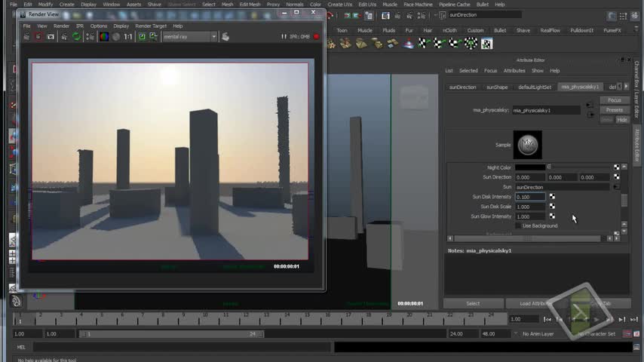Image resolution: width=644 pixels, height=362 pixels.
Task: Click the 1:1 real size icon
Action: [x=127, y=36]
